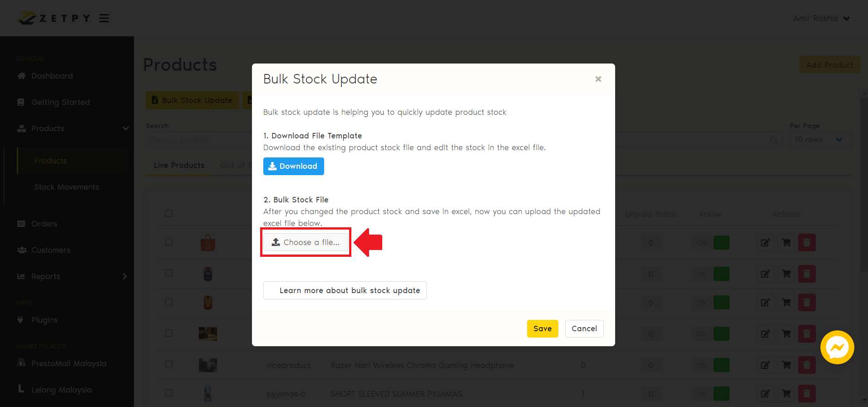Open Dashboard from the sidebar
The width and height of the screenshot is (868, 407).
tap(52, 76)
